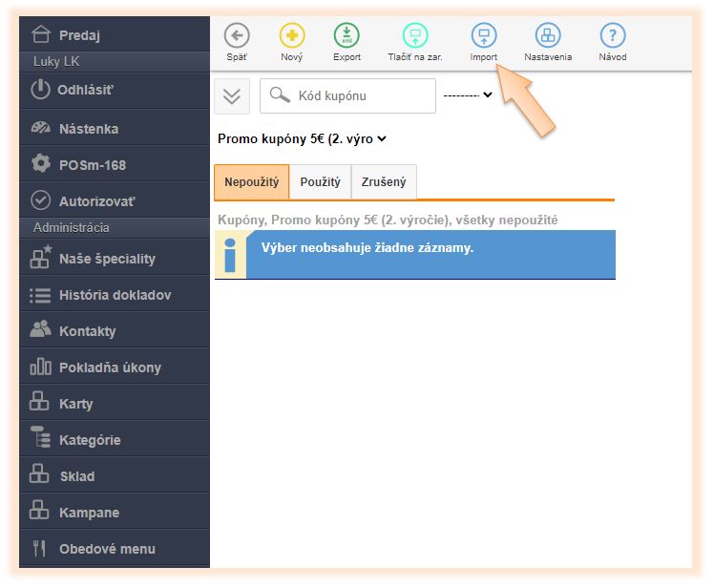
Task: Open the Promo kupóny 5€ dropdown
Action: (302, 138)
